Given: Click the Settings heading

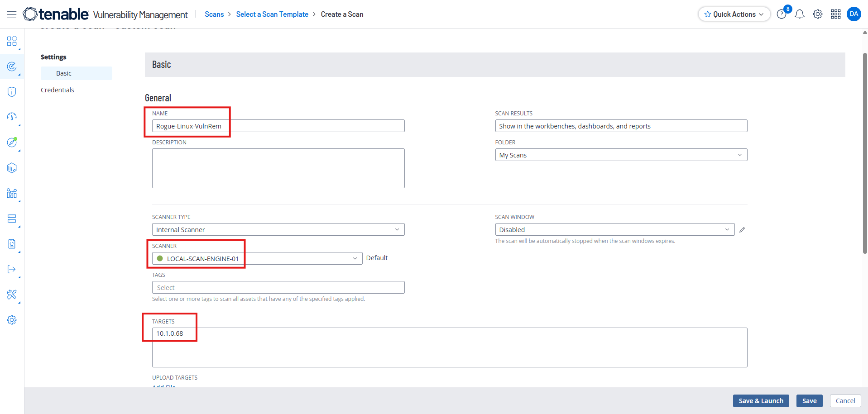Looking at the screenshot, I should 53,57.
